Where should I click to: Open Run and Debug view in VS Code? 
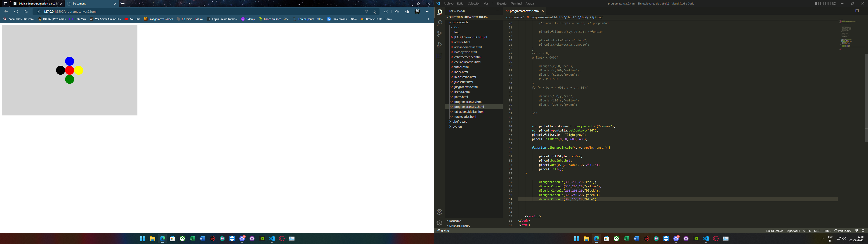(x=439, y=45)
